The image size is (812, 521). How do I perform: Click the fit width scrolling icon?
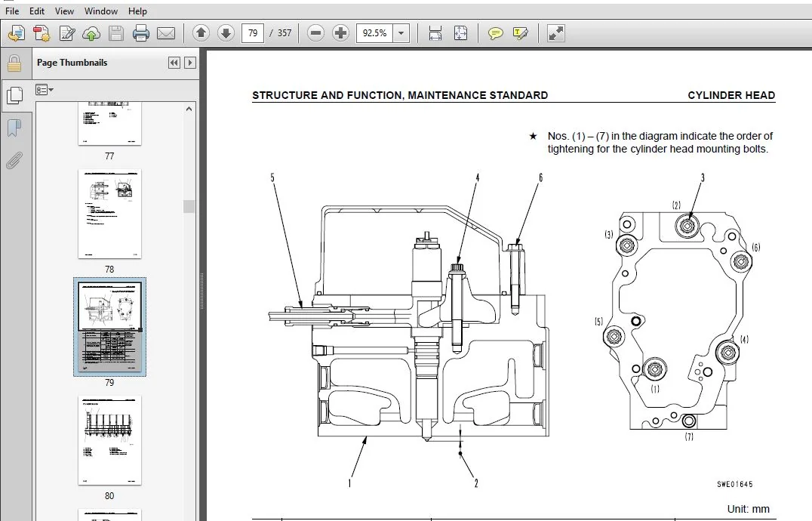point(435,33)
